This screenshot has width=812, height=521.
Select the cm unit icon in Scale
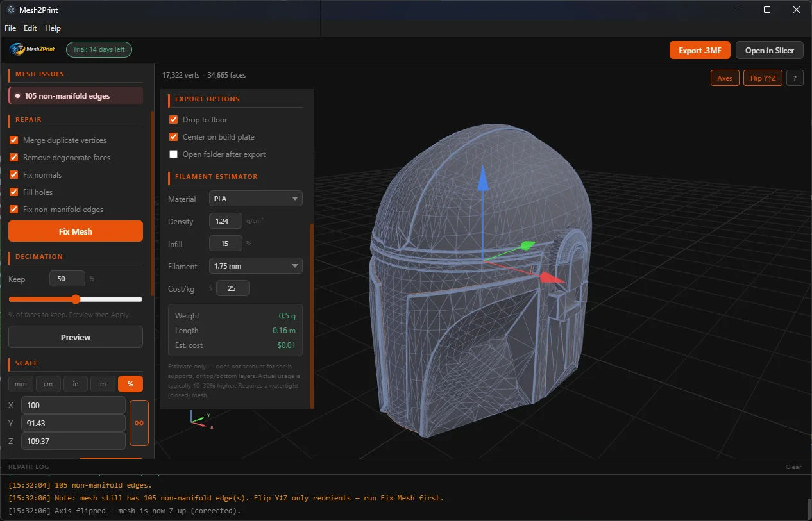[48, 383]
